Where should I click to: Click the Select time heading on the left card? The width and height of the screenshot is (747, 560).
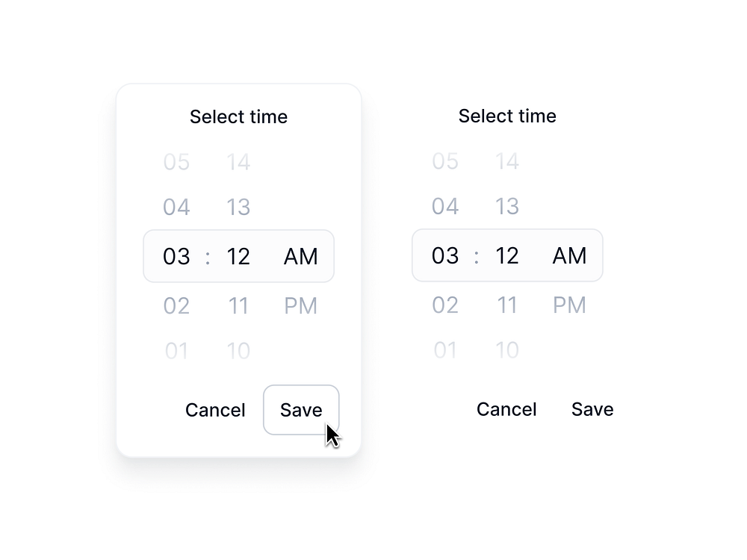pos(238,116)
